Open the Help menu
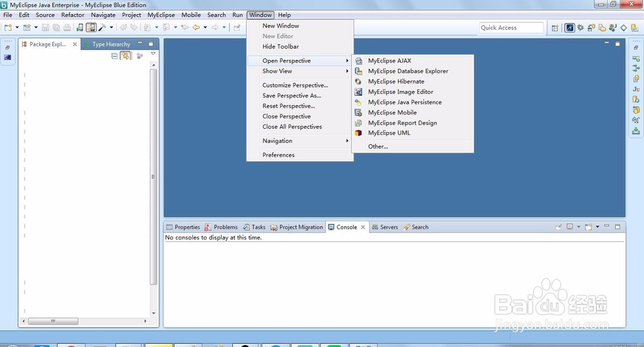 click(284, 15)
